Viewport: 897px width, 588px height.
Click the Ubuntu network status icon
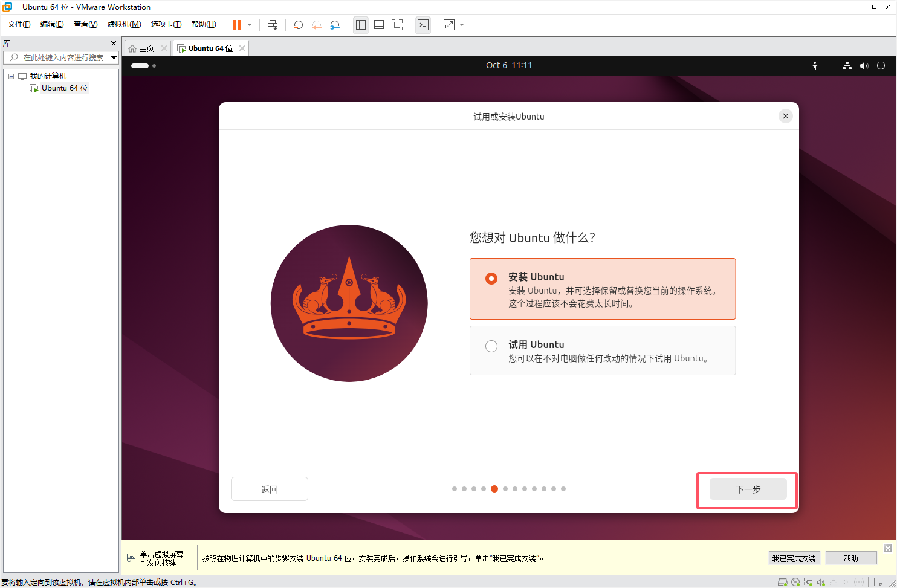click(847, 66)
